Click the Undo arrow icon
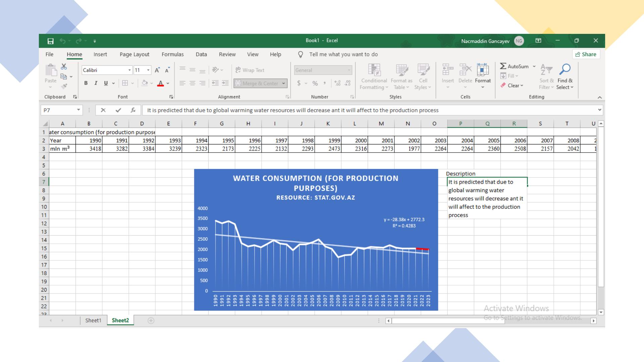644x362 pixels. point(63,41)
